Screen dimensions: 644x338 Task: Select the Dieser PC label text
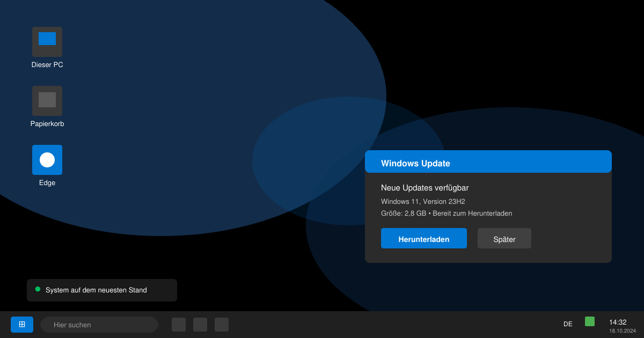[47, 65]
